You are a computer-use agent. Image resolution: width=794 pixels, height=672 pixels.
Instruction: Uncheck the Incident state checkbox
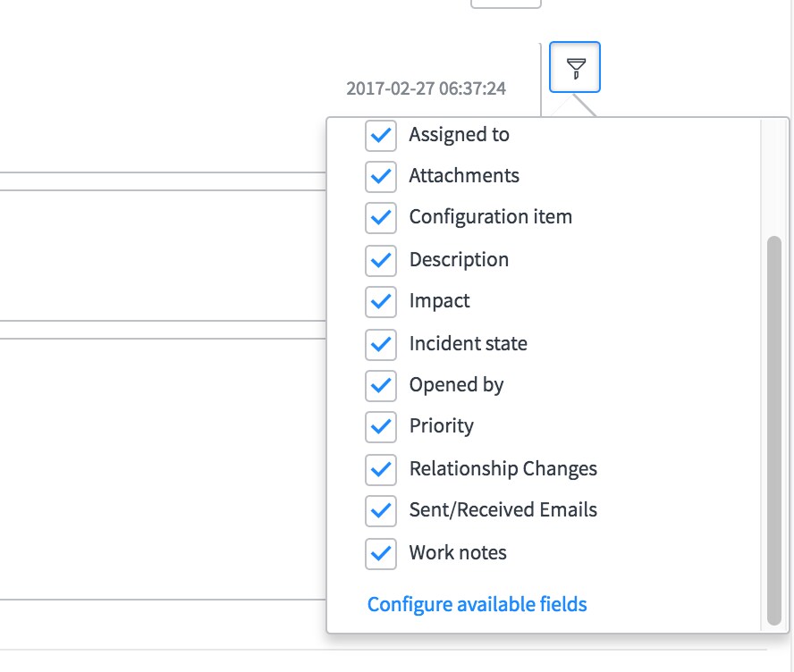click(381, 344)
